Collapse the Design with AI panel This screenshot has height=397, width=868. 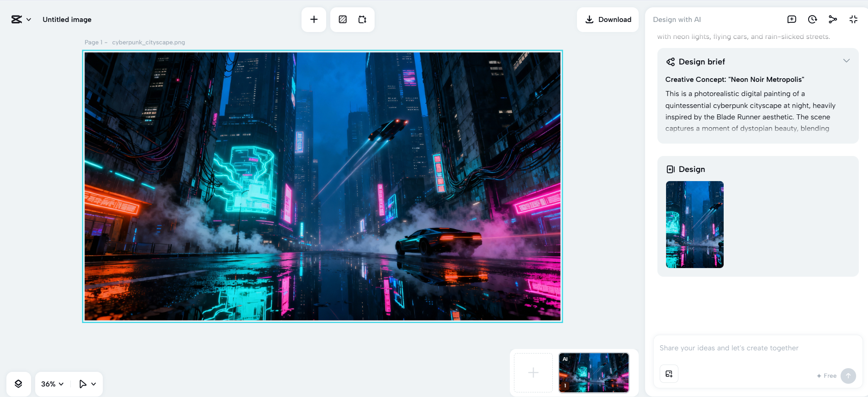853,19
